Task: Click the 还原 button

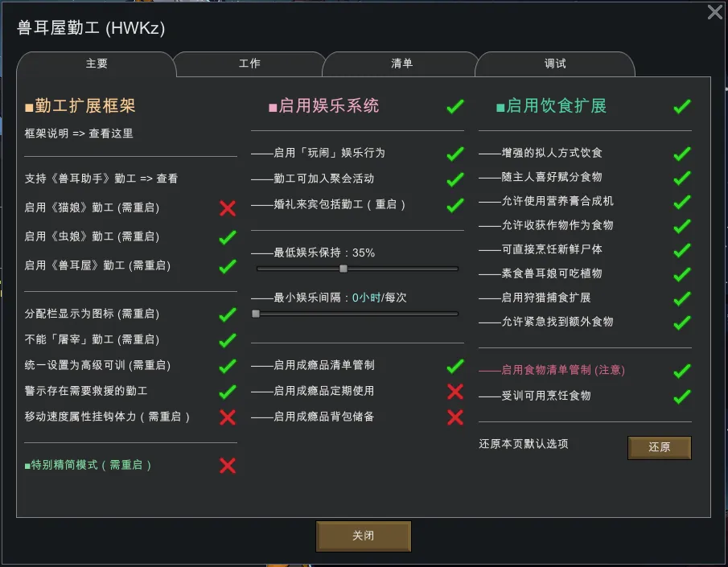Action: (x=659, y=447)
